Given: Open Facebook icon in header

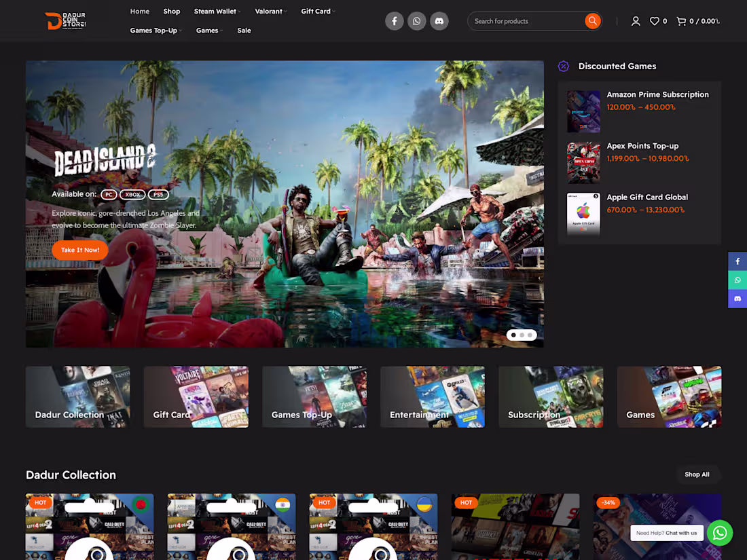Looking at the screenshot, I should [x=394, y=21].
